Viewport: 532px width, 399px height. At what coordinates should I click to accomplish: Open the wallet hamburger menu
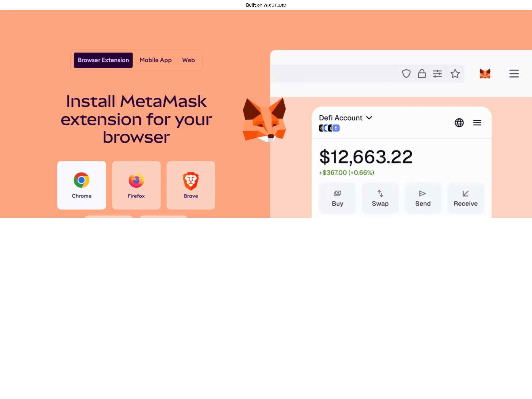pyautogui.click(x=477, y=123)
